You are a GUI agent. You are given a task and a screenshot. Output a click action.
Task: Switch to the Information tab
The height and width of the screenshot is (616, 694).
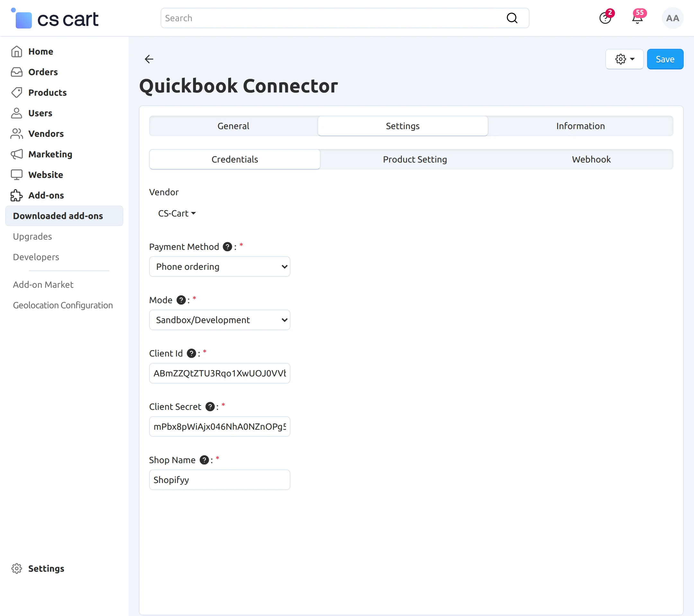580,126
